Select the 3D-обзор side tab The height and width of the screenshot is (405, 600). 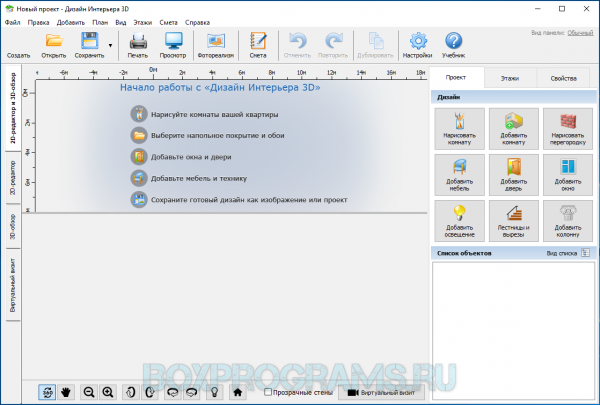pyautogui.click(x=13, y=227)
